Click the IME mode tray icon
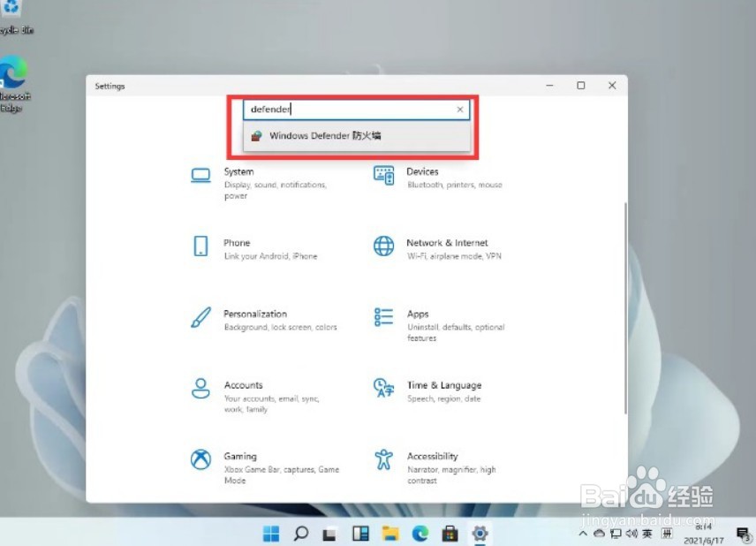 point(667,534)
